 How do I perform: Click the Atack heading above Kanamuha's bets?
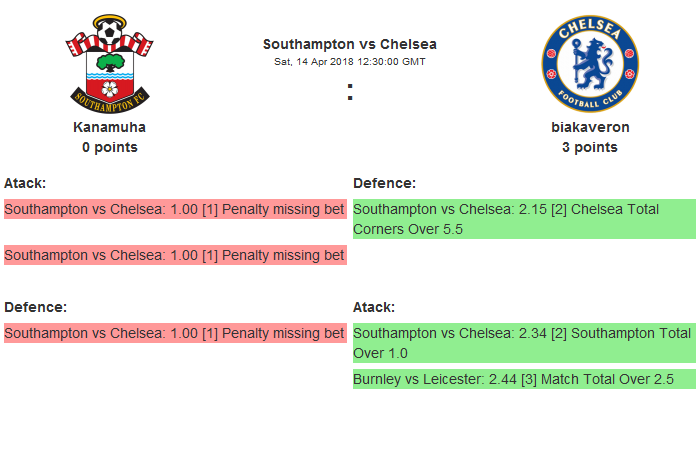click(x=25, y=183)
